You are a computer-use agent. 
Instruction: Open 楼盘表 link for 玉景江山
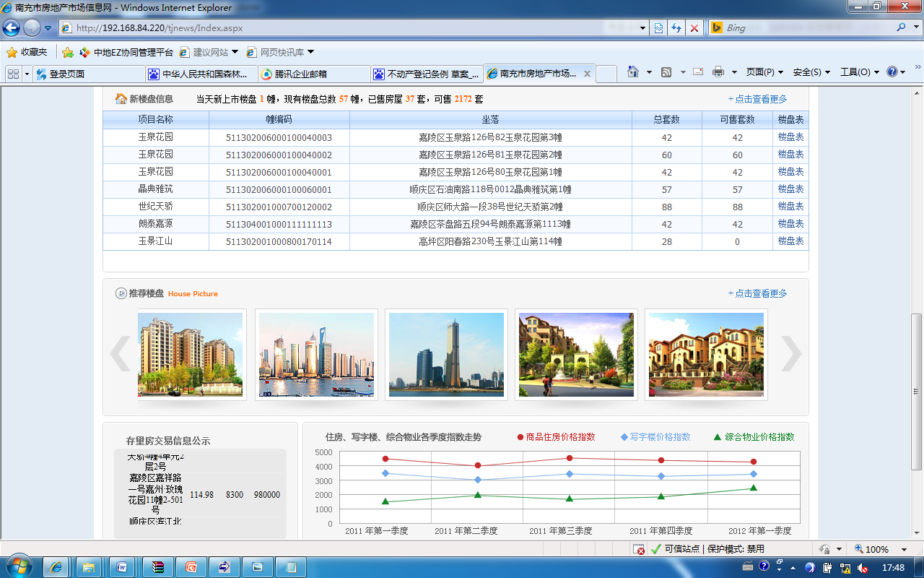click(x=790, y=241)
